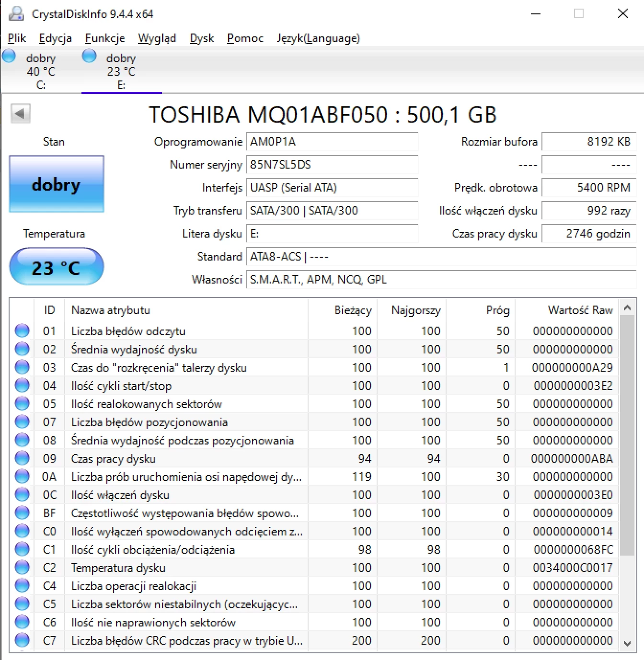Click the 'Nazwa atrybutu' column header
The width and height of the screenshot is (644, 660).
click(x=186, y=310)
